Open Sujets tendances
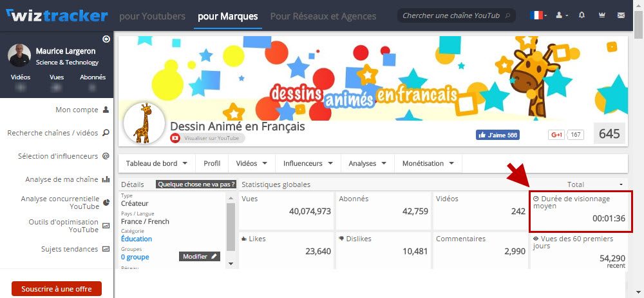 click(x=70, y=249)
